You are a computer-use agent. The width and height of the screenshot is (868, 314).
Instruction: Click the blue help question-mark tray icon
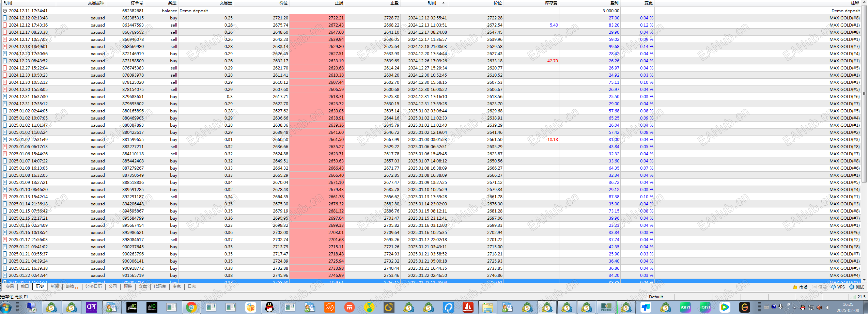pos(774,307)
